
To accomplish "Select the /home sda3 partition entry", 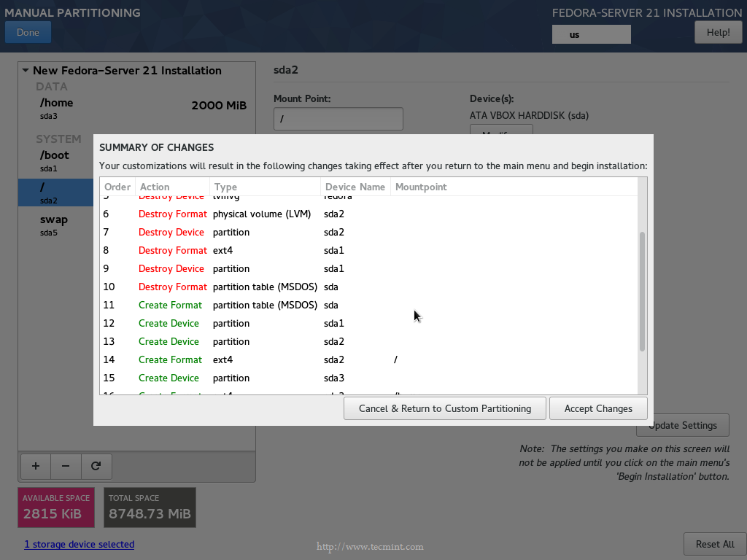I will (136, 109).
